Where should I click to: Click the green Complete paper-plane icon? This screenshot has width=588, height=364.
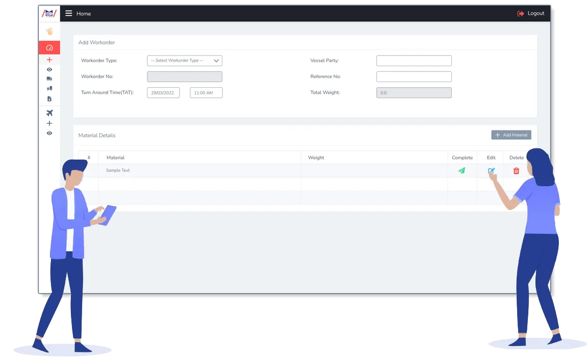462,171
